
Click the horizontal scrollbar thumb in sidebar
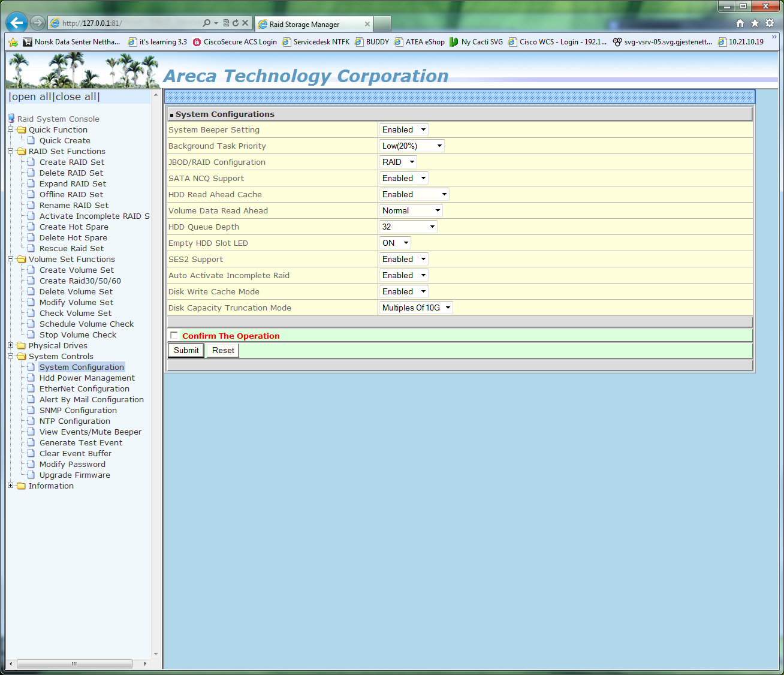point(74,664)
